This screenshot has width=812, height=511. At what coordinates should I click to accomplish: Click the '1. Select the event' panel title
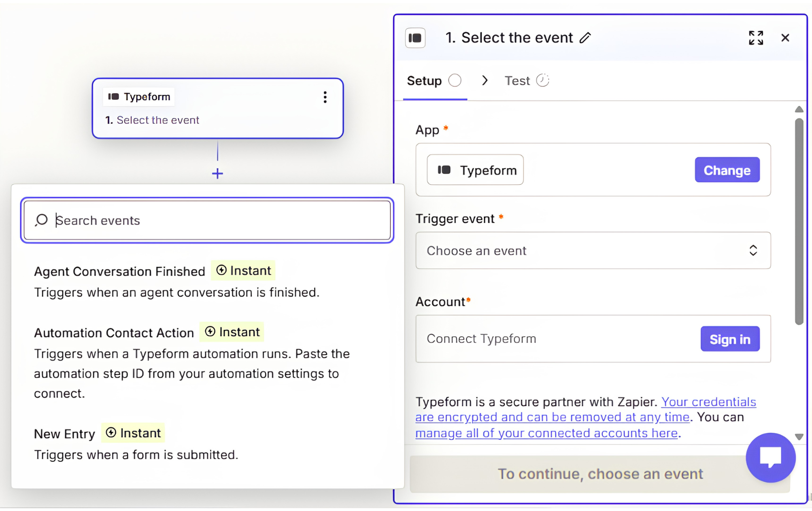click(x=509, y=38)
